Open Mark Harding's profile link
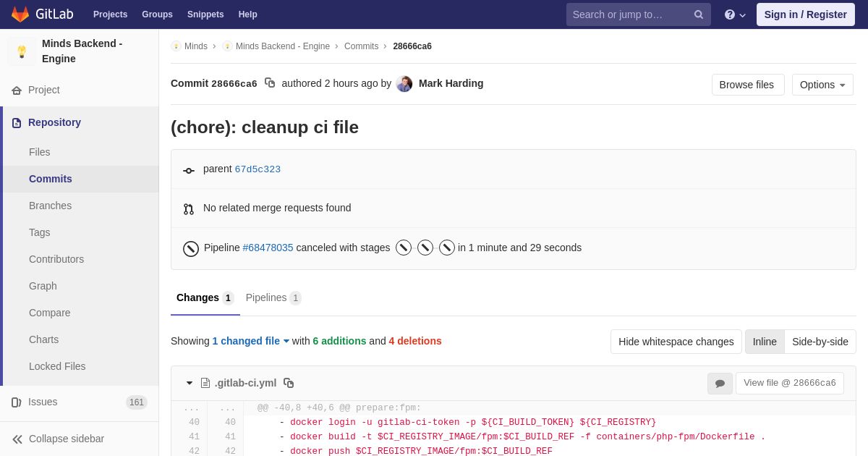The width and height of the screenshot is (868, 456). [x=451, y=83]
